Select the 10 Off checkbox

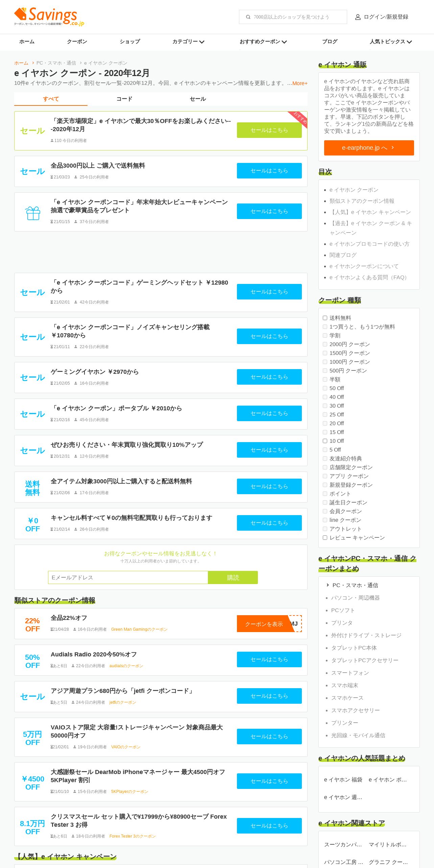pyautogui.click(x=325, y=441)
